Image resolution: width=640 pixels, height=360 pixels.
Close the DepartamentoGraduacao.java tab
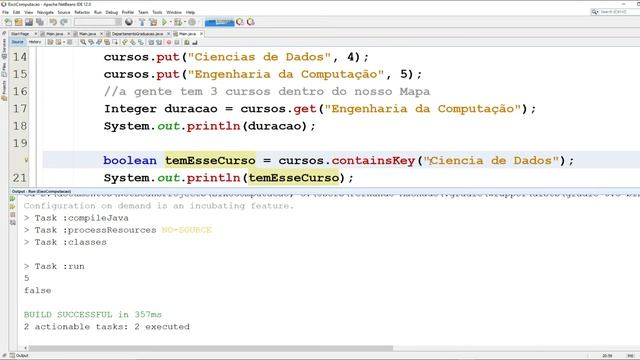168,34
